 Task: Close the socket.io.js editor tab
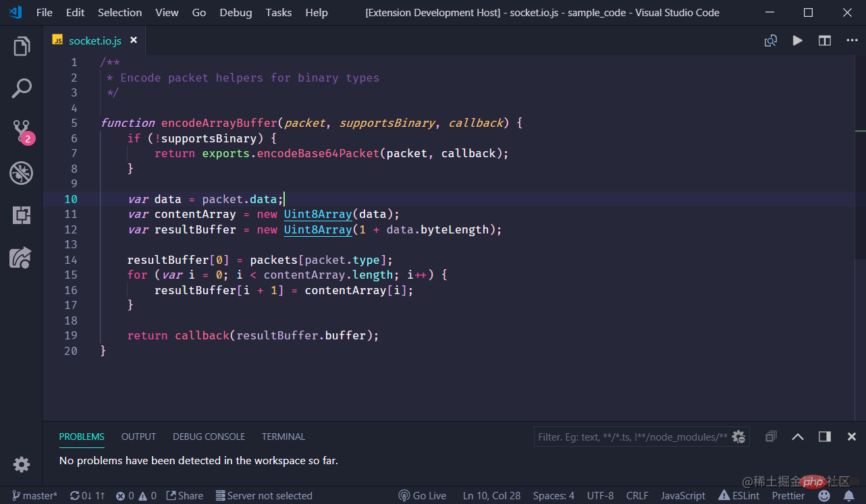pos(134,40)
